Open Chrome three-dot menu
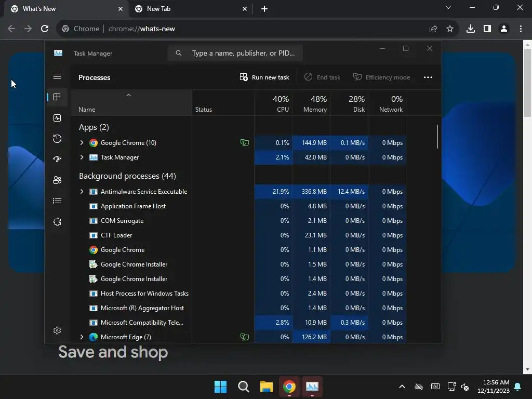 pyautogui.click(x=521, y=29)
